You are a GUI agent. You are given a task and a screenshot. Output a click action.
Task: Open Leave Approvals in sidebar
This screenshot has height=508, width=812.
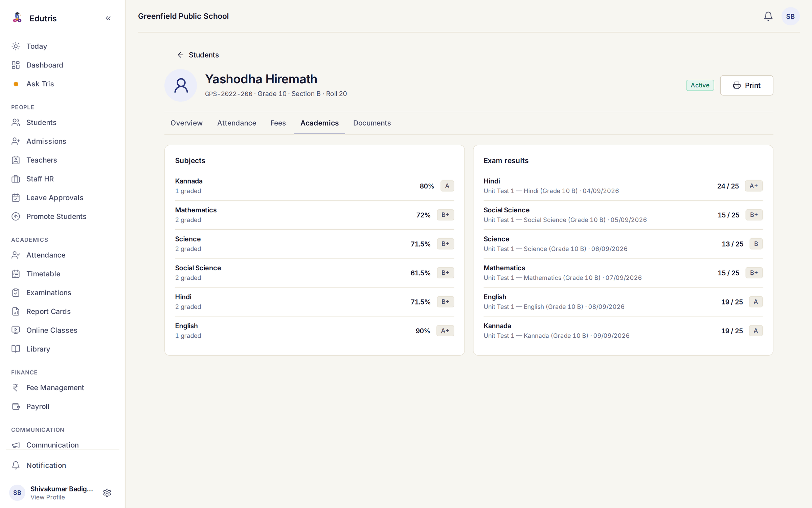pyautogui.click(x=62, y=197)
